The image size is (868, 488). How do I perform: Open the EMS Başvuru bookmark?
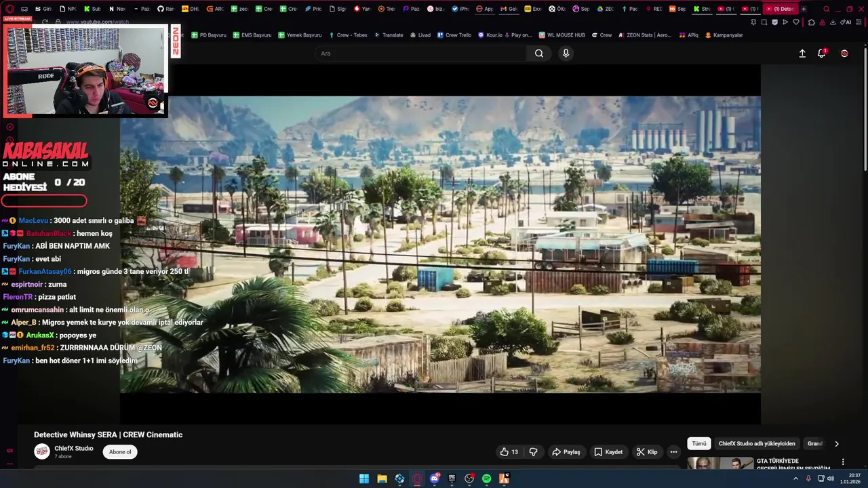pos(252,35)
